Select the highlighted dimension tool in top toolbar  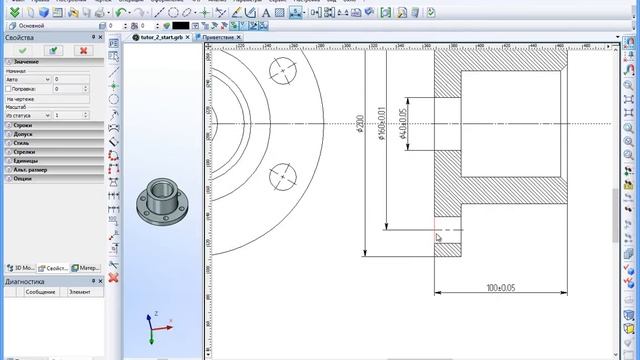coord(295,13)
